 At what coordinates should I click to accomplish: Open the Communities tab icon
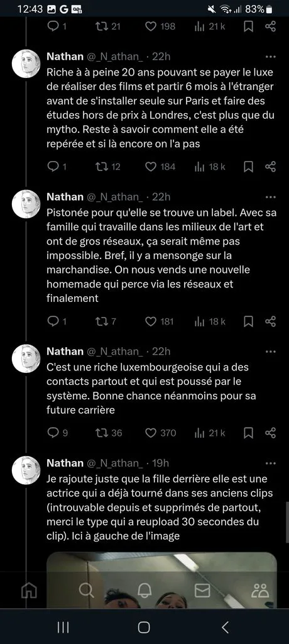tap(260, 590)
